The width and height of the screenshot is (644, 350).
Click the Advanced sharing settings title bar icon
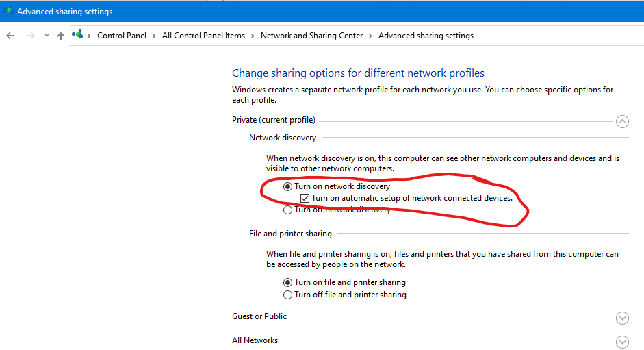[x=8, y=10]
